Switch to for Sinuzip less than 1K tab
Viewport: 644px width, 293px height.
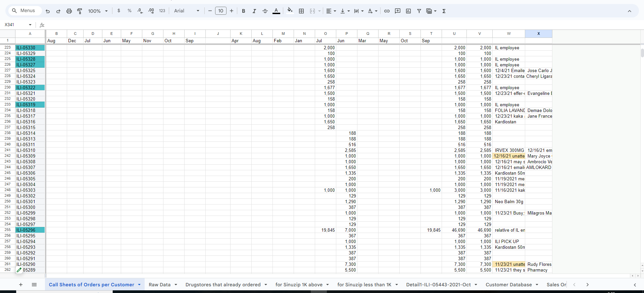364,285
